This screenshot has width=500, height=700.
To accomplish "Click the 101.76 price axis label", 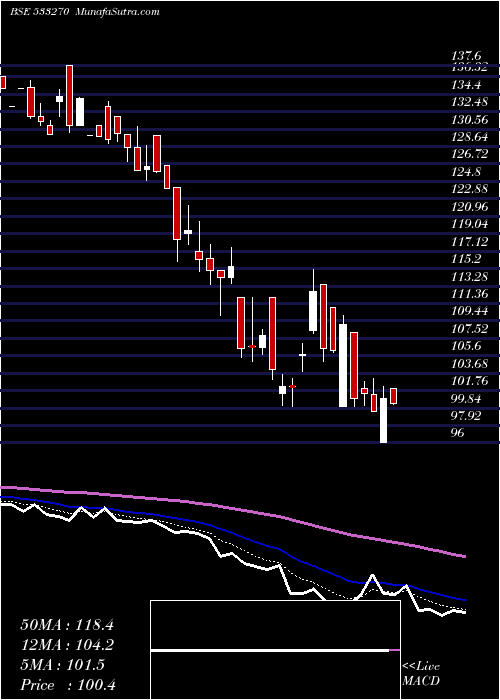I will click(470, 381).
